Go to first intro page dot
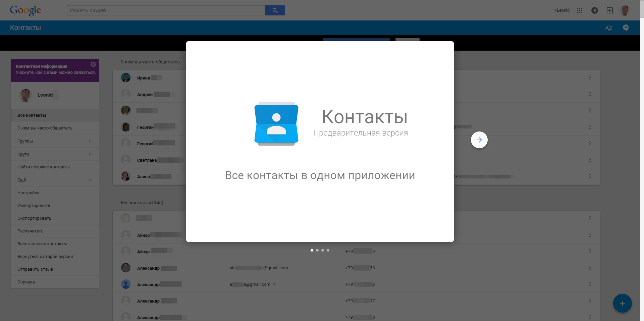The height and width of the screenshot is (321, 644). click(x=312, y=250)
